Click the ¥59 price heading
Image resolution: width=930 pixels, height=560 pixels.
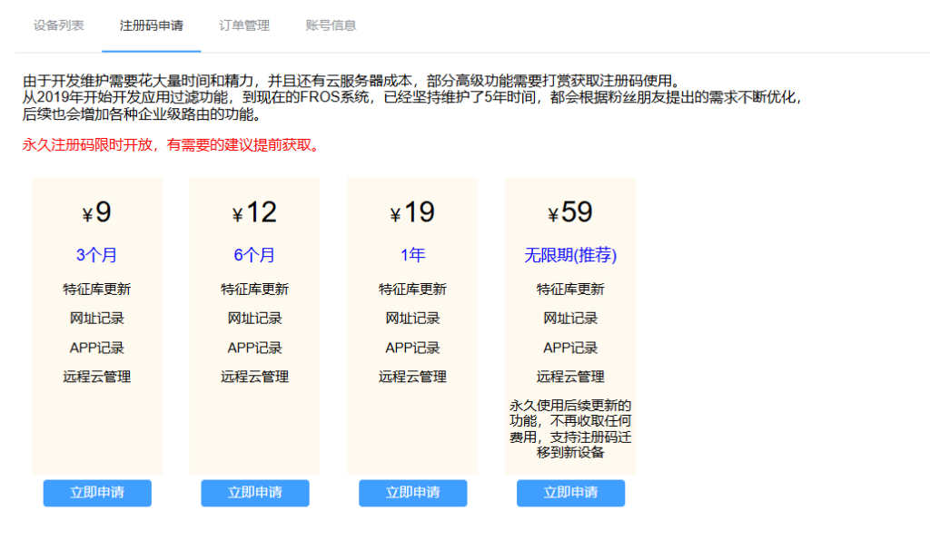[570, 212]
